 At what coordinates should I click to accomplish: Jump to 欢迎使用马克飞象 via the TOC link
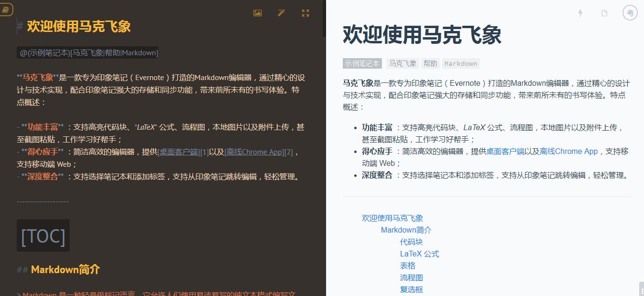click(392, 217)
